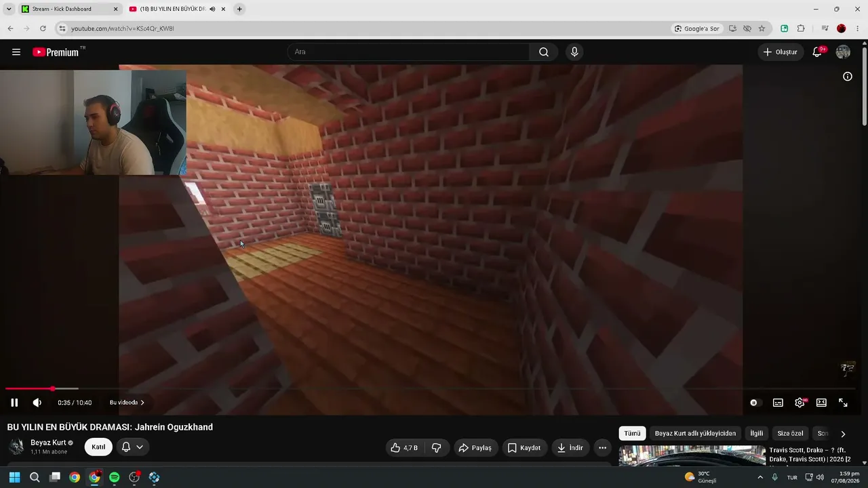This screenshot has height=488, width=868.
Task: Open the Travis Scott, Drake video thumbnail
Action: pos(692,456)
